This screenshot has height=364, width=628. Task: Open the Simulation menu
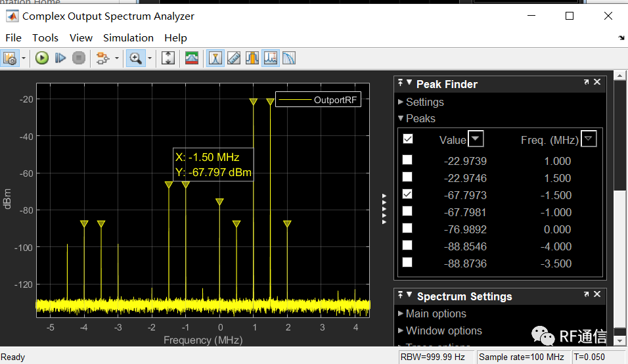pyautogui.click(x=128, y=37)
